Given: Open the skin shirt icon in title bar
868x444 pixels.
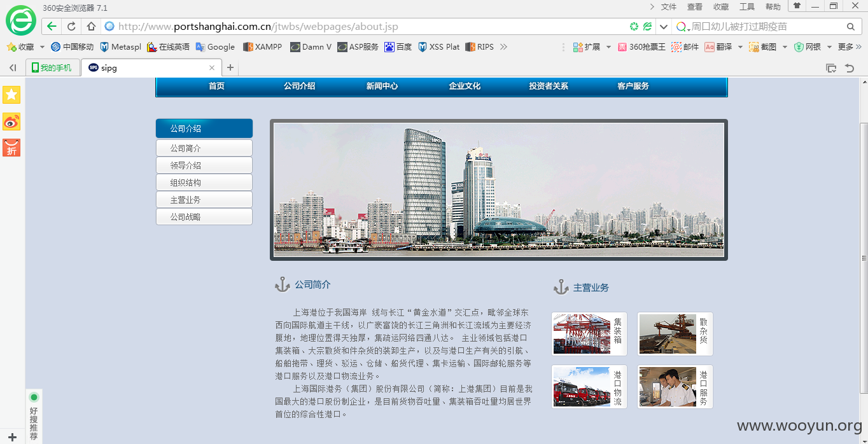Looking at the screenshot, I should tap(797, 6).
